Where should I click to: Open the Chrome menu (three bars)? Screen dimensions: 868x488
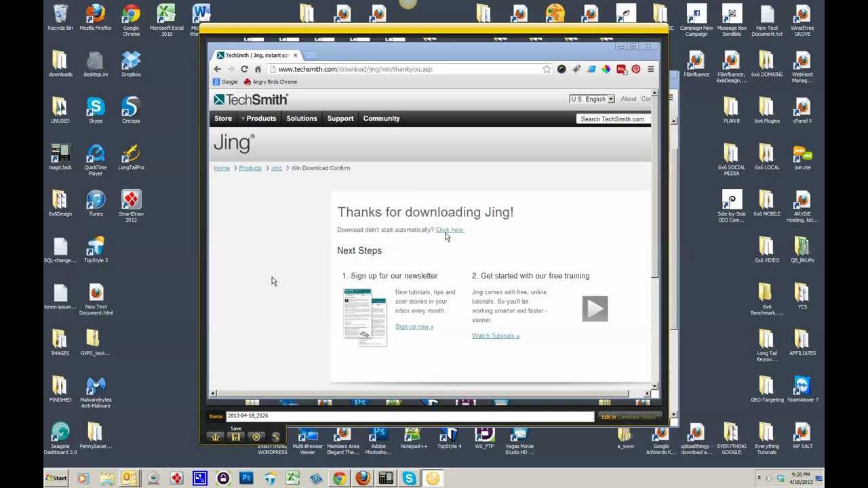click(650, 69)
